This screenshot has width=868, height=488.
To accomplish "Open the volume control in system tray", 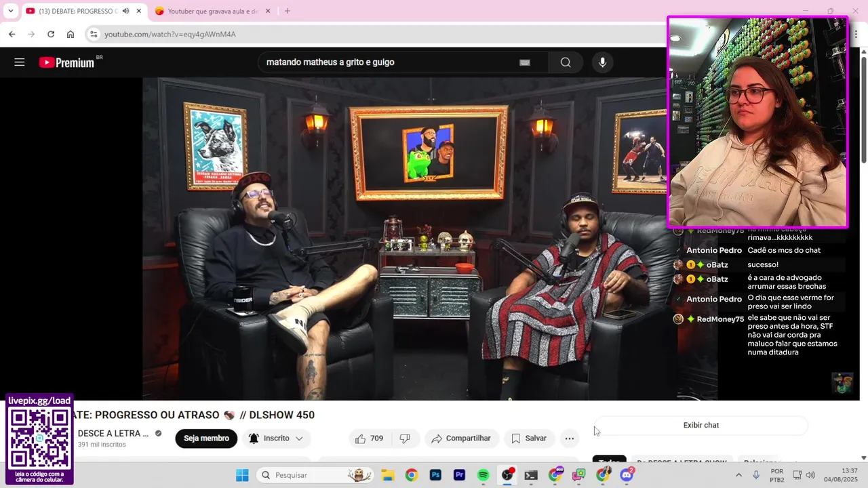I will [x=810, y=475].
